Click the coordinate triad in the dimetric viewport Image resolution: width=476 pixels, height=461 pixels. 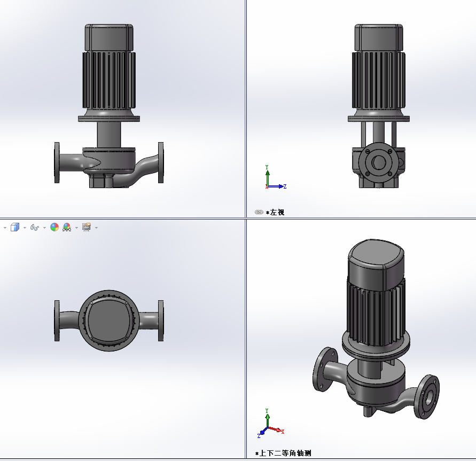[271, 424]
